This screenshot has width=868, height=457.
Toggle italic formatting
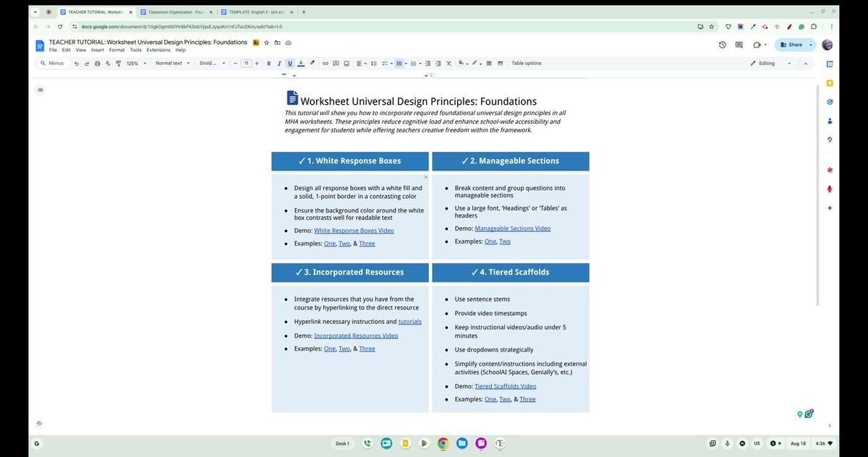[279, 64]
